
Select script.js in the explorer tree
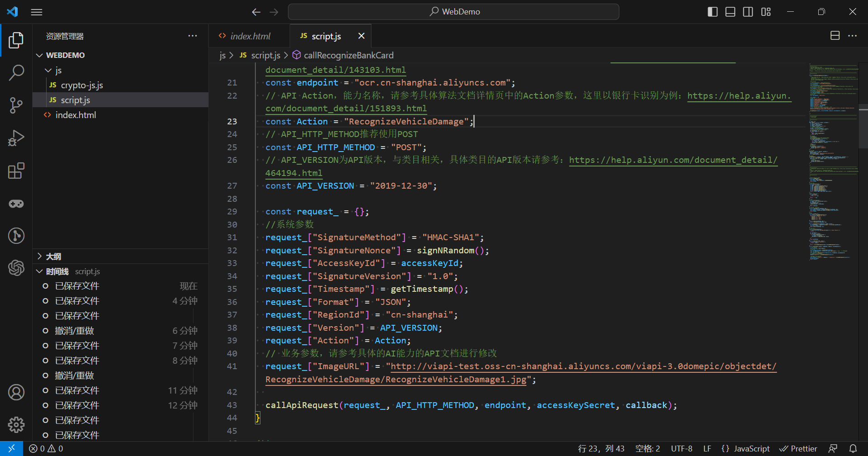coord(120,100)
